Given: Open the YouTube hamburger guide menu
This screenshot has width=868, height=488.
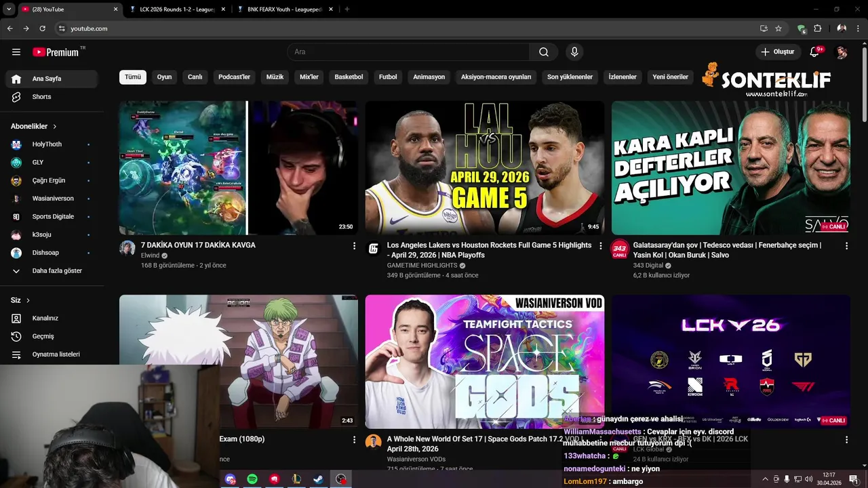Looking at the screenshot, I should point(16,52).
